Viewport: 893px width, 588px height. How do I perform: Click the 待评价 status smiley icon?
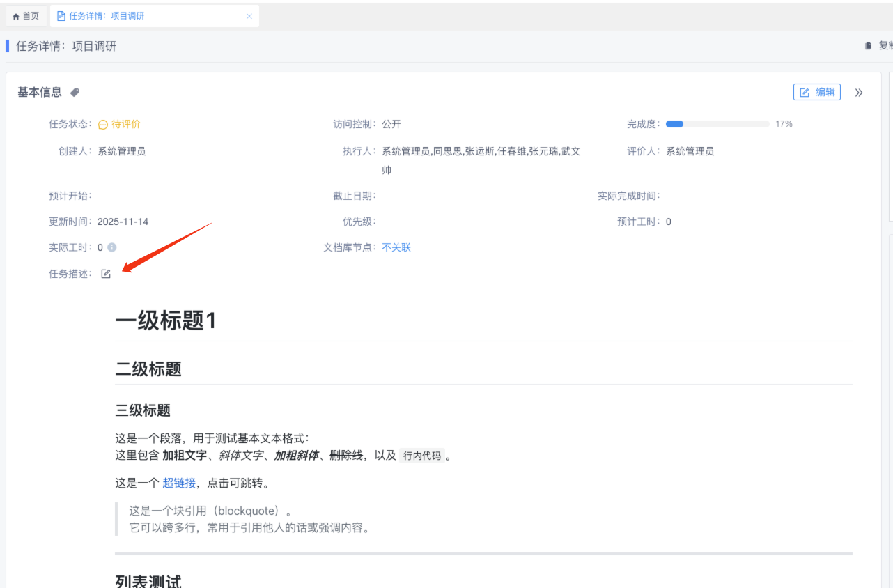tap(103, 125)
